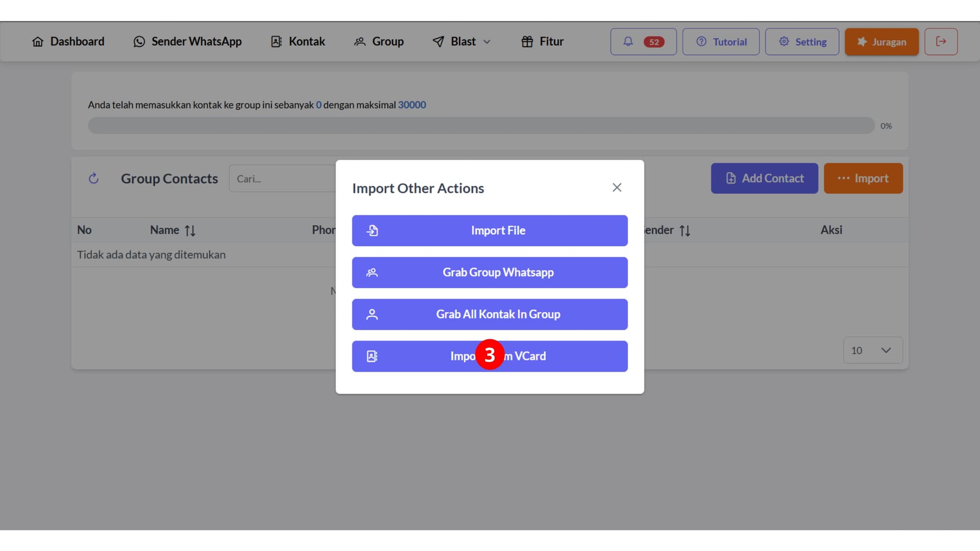This screenshot has width=980, height=551.
Task: Click the 30000 maximum value
Action: coord(412,105)
